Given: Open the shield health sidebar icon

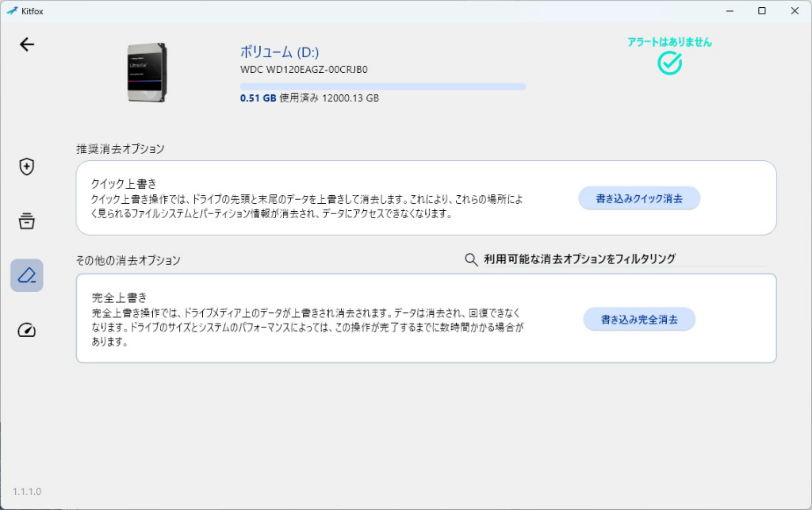Looking at the screenshot, I should (x=26, y=167).
